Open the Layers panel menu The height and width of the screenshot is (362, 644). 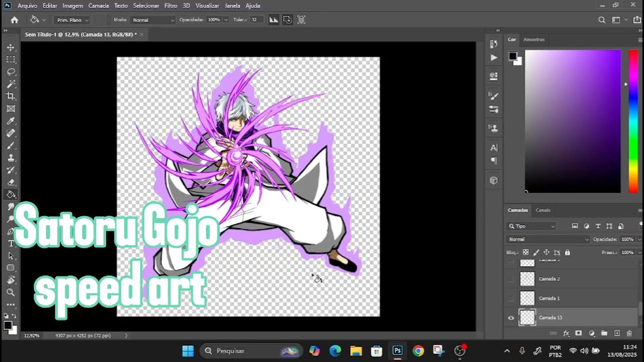point(639,210)
